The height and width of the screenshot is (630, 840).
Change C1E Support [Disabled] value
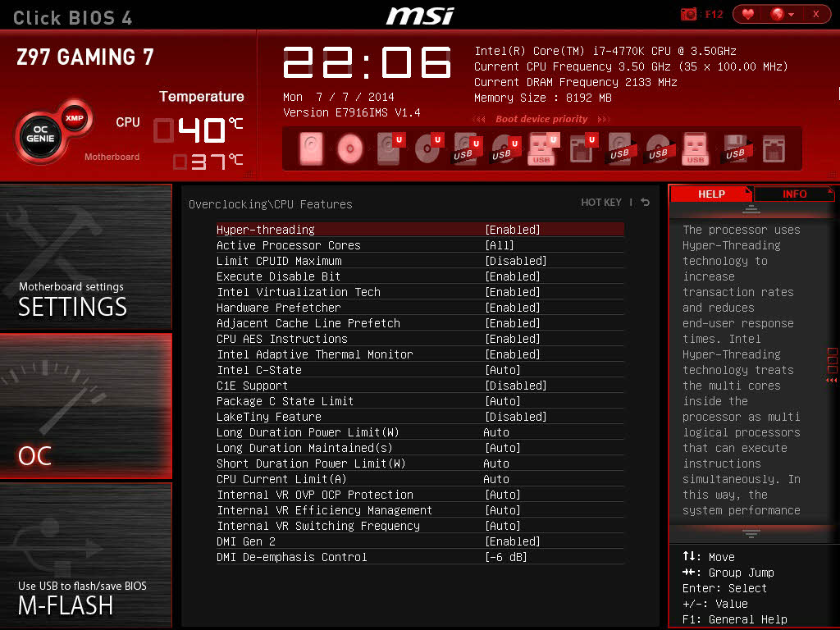click(x=516, y=386)
